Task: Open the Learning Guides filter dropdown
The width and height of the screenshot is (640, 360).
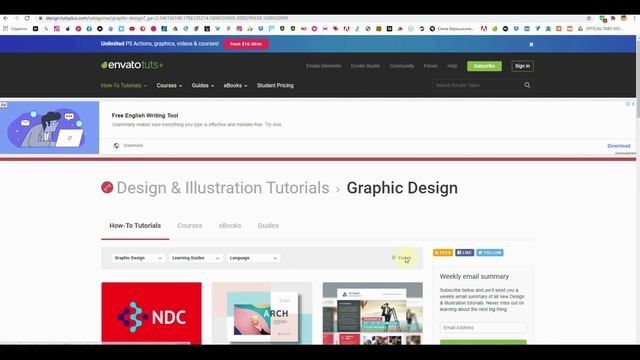Action: tap(195, 258)
